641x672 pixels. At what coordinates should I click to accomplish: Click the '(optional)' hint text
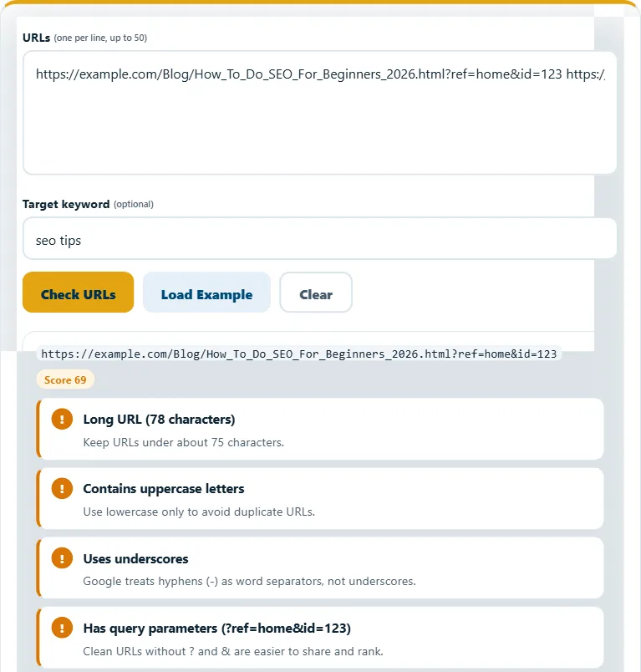tap(133, 204)
